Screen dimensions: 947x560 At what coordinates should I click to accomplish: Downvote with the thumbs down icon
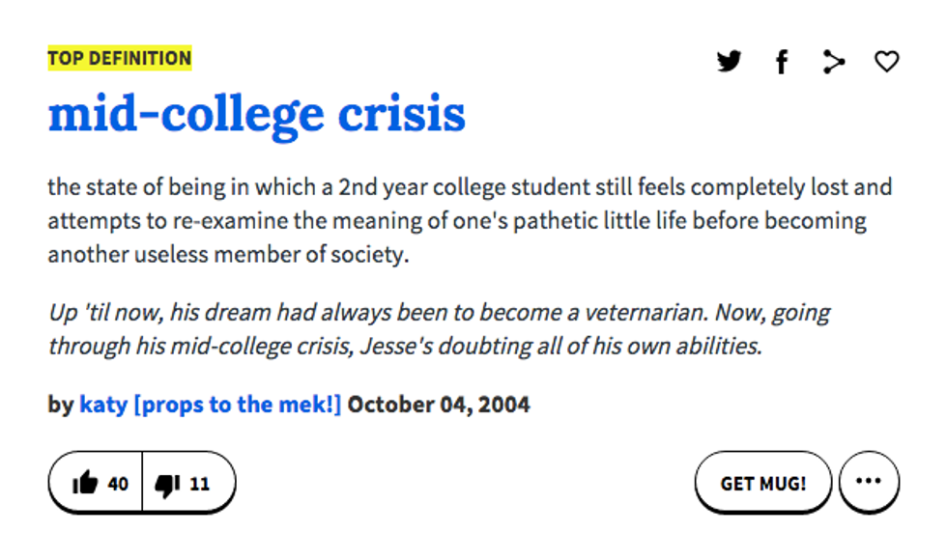coord(167,483)
